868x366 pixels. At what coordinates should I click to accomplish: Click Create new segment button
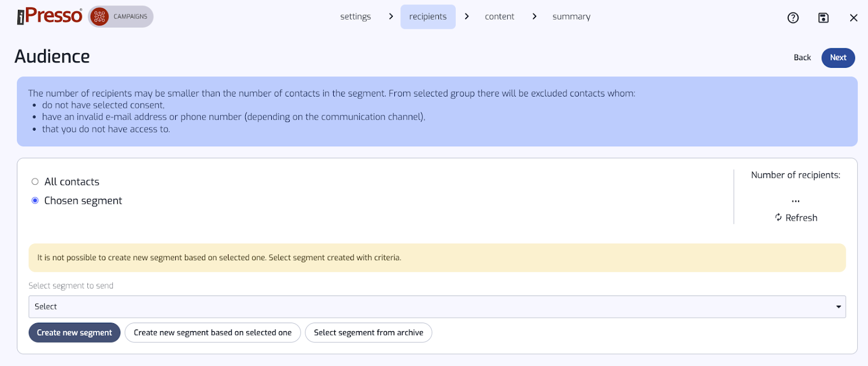[74, 333]
